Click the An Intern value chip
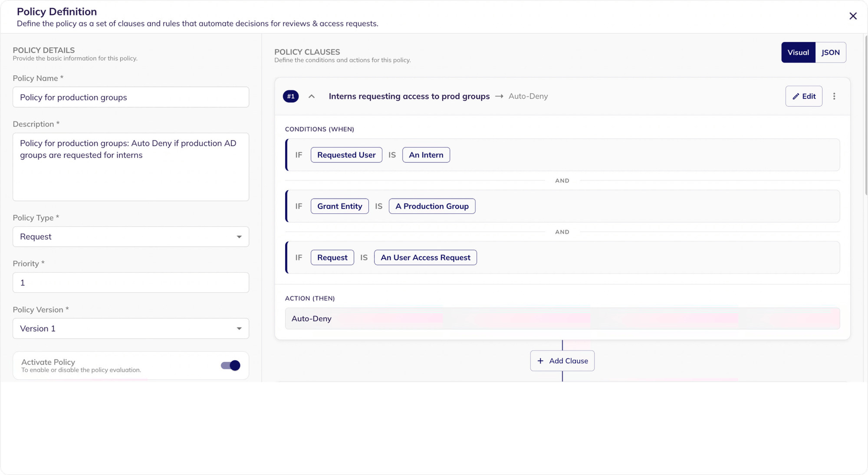The width and height of the screenshot is (868, 475). pos(426,155)
